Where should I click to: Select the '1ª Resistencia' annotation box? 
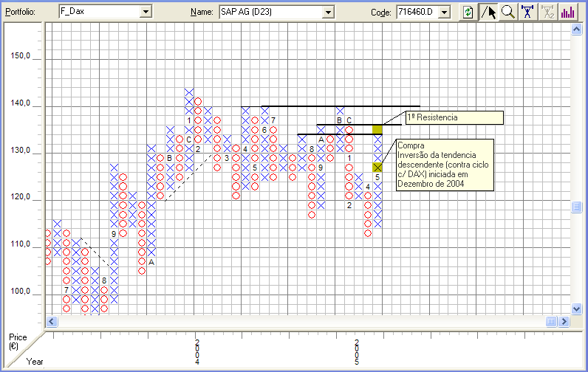454,118
